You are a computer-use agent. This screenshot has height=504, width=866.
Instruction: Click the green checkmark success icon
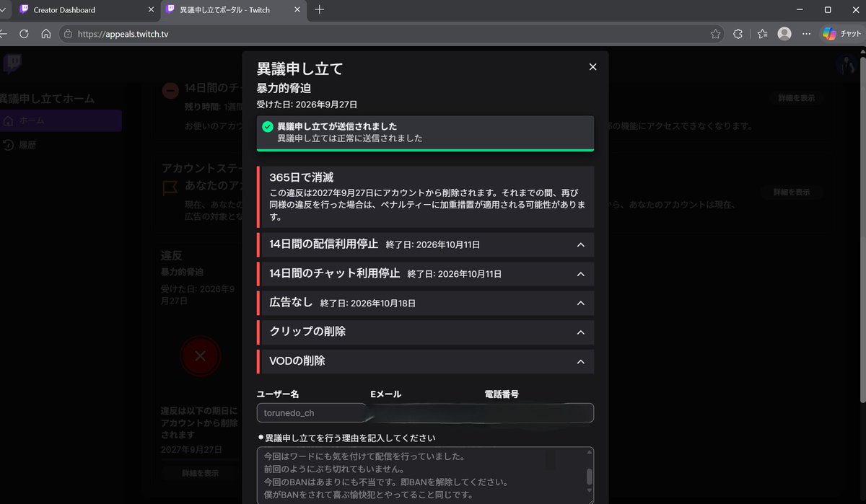click(268, 127)
